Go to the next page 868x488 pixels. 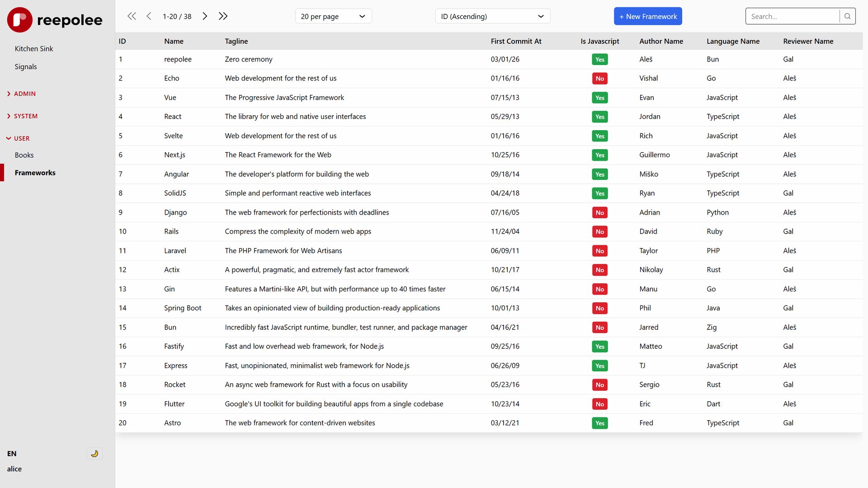(205, 16)
